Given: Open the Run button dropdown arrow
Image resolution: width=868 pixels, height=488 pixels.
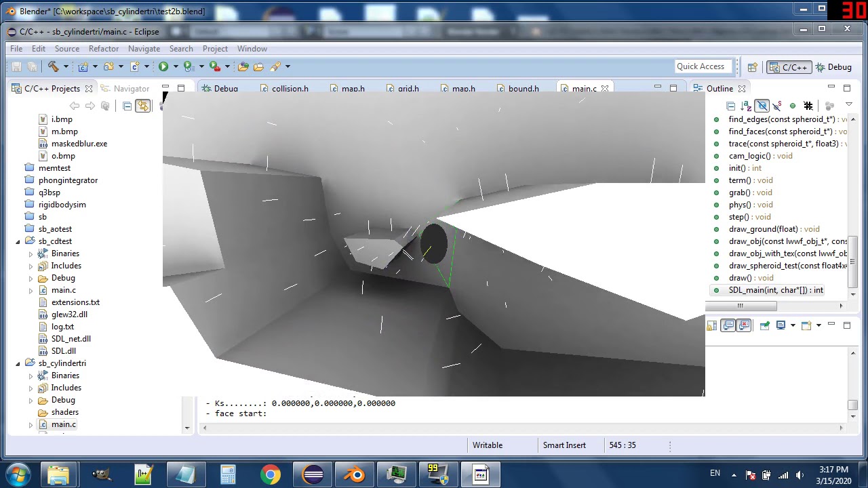Looking at the screenshot, I should [176, 66].
